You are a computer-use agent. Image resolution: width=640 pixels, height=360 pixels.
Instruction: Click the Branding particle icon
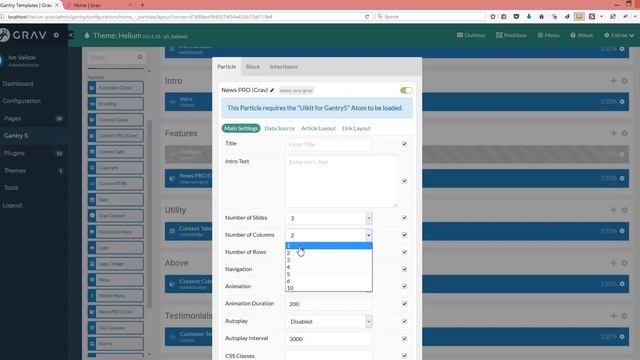click(x=92, y=104)
